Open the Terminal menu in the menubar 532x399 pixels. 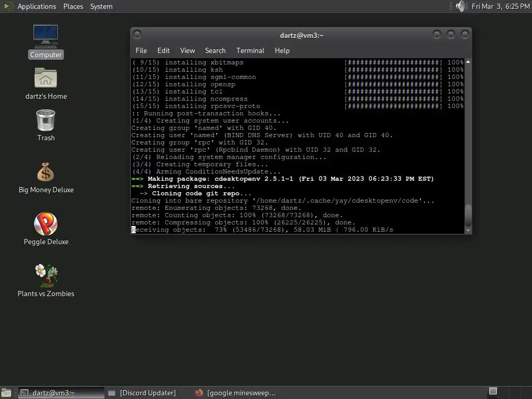click(250, 50)
